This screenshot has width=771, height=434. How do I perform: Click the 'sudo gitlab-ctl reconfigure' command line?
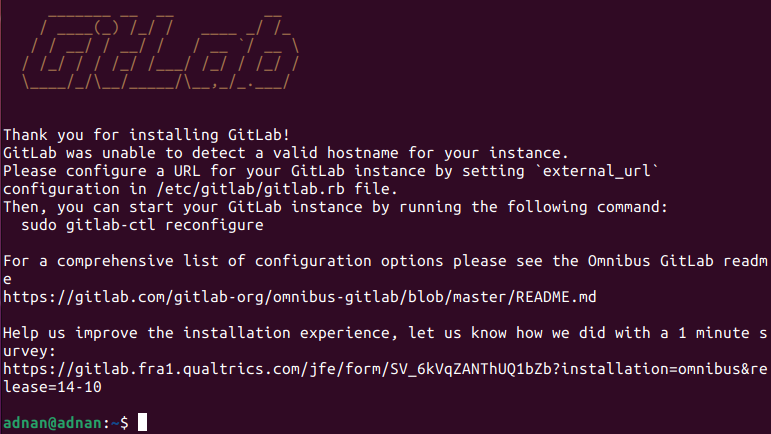[x=142, y=225]
